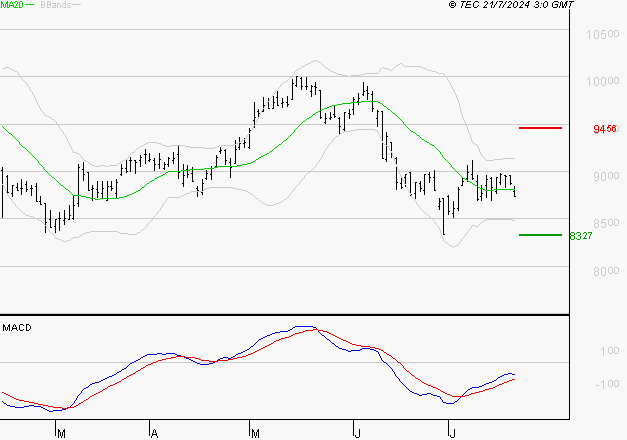Click the green 8327 support value
Image resolution: width=627 pixels, height=440 pixels.
tap(581, 236)
